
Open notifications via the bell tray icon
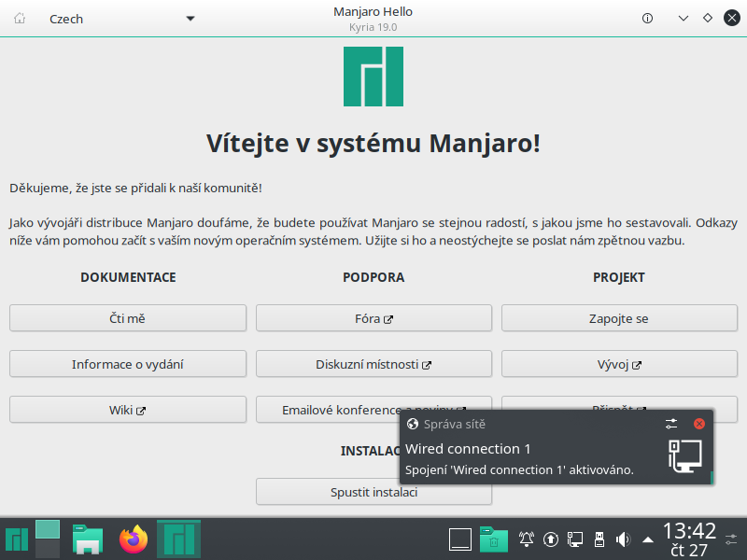[526, 539]
